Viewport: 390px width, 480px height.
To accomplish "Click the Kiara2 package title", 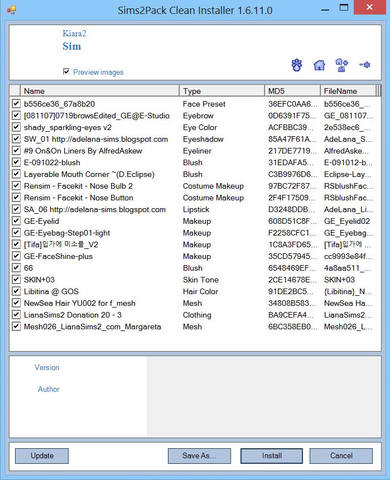I will pos(74,33).
